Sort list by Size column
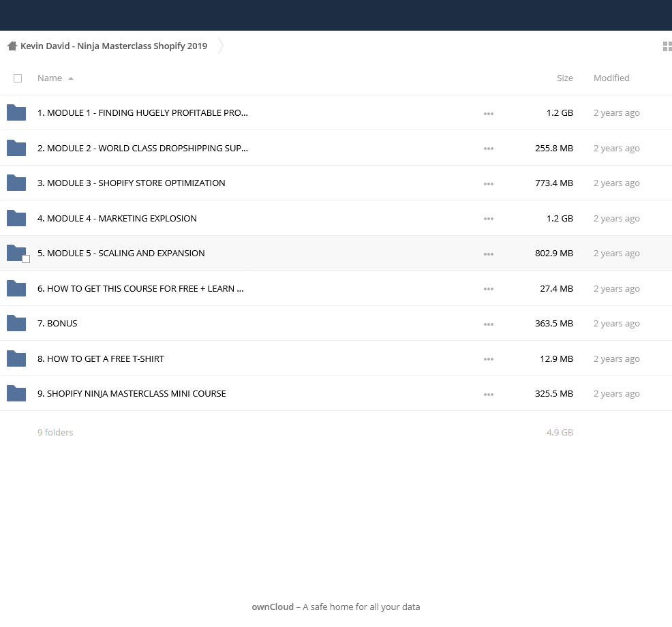This screenshot has width=672, height=627. coord(565,78)
